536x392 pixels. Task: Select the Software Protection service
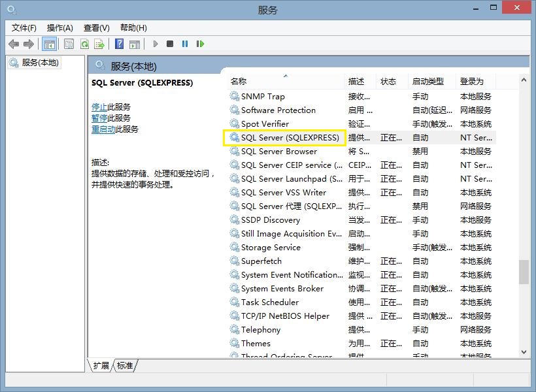[362, 110]
